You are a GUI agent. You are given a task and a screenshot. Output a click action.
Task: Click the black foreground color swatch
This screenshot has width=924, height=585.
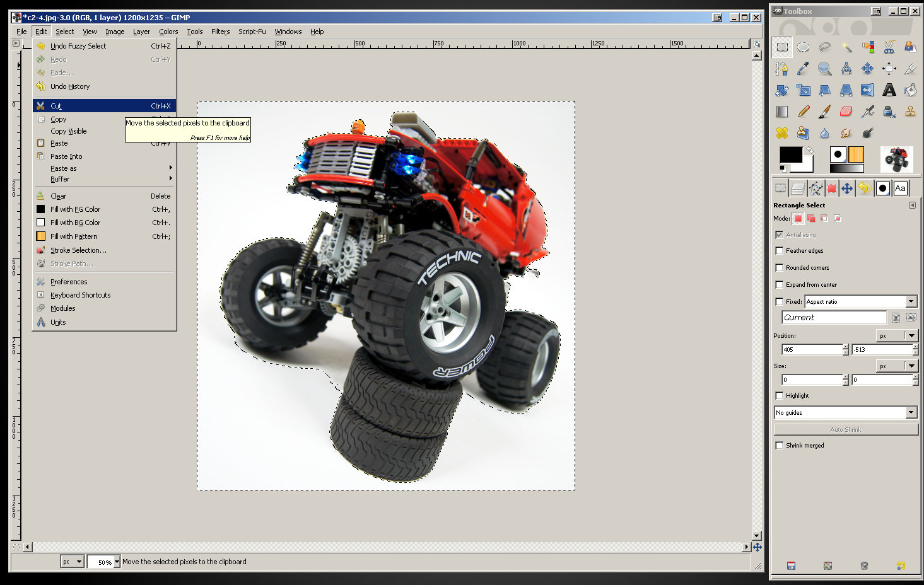790,154
